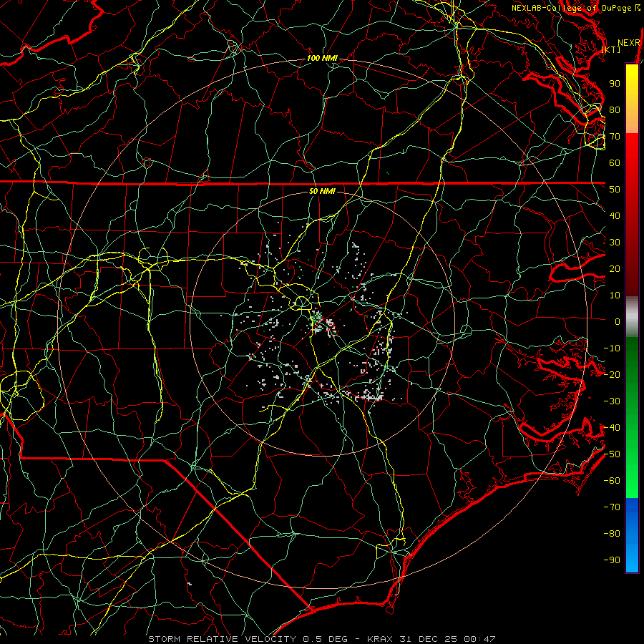Click the -10 value on the velocity scale
The width and height of the screenshot is (644, 644).
(x=612, y=348)
